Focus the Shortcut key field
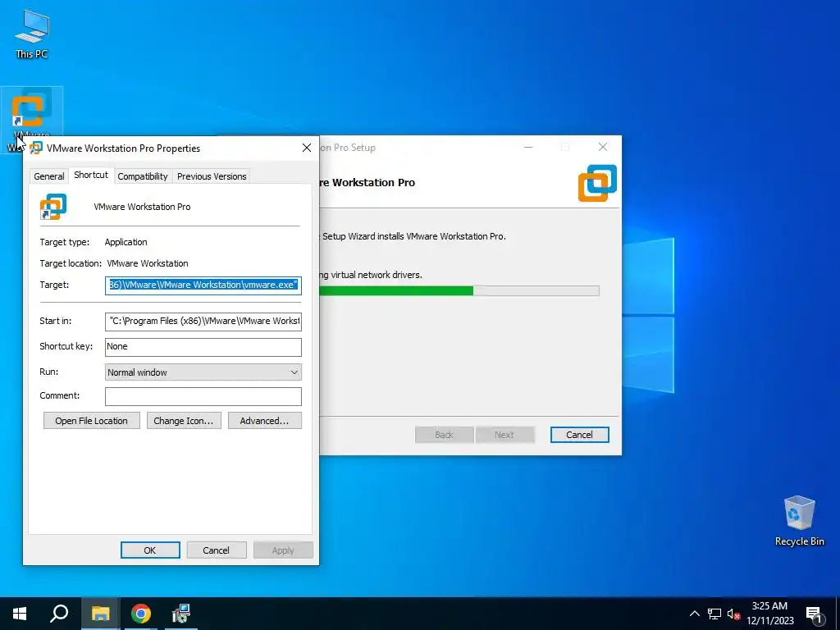 pos(203,347)
